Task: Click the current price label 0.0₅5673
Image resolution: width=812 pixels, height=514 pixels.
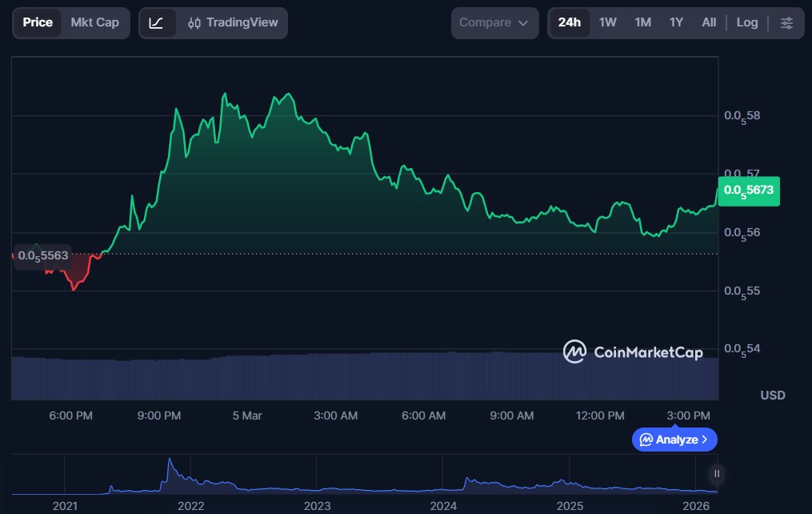Action: pyautogui.click(x=748, y=191)
